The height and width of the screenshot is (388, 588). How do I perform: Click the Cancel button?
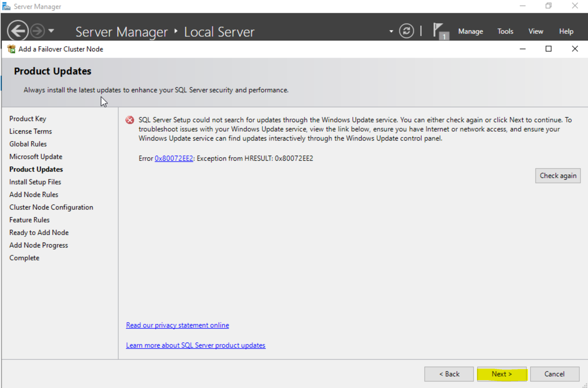click(x=554, y=374)
